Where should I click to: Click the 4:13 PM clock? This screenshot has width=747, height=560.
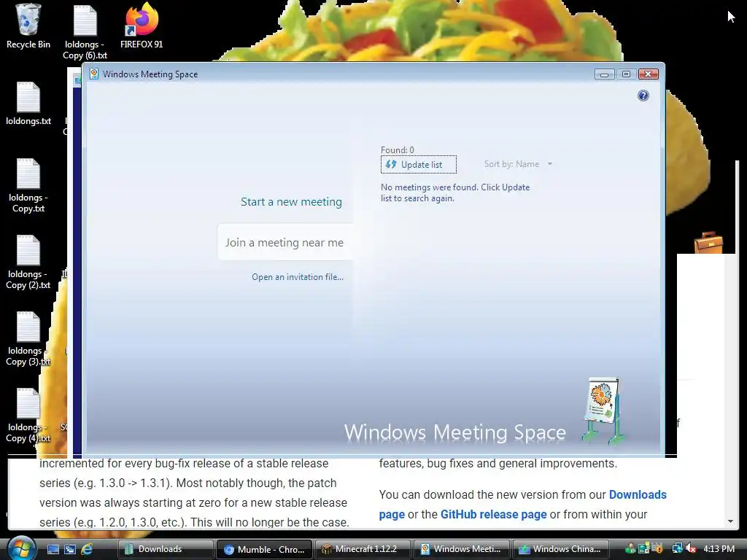pos(719,548)
